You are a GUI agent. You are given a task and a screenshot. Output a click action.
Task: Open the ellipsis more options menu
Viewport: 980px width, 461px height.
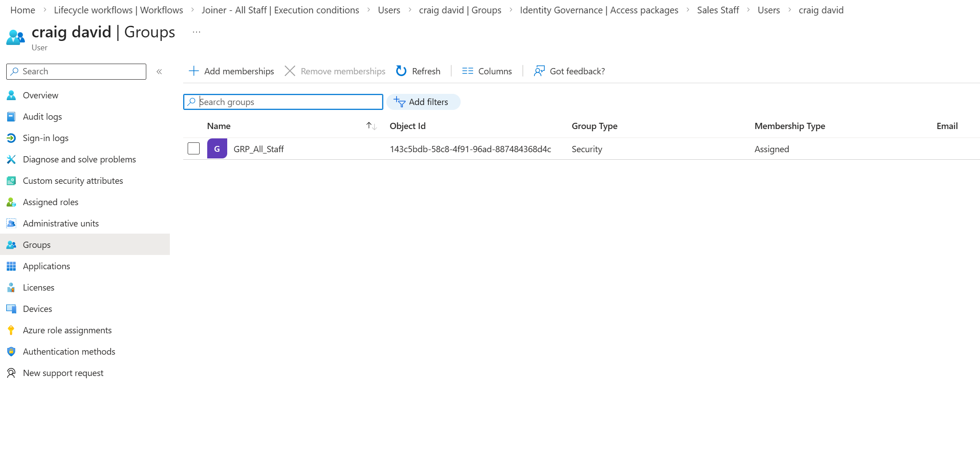point(197,32)
